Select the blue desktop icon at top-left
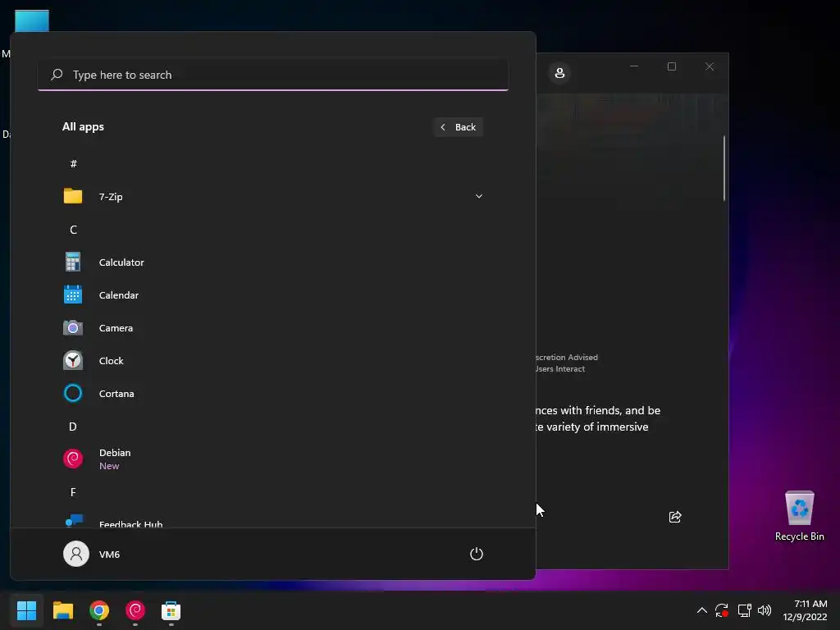Screen dimensions: 840x630 tap(32, 21)
